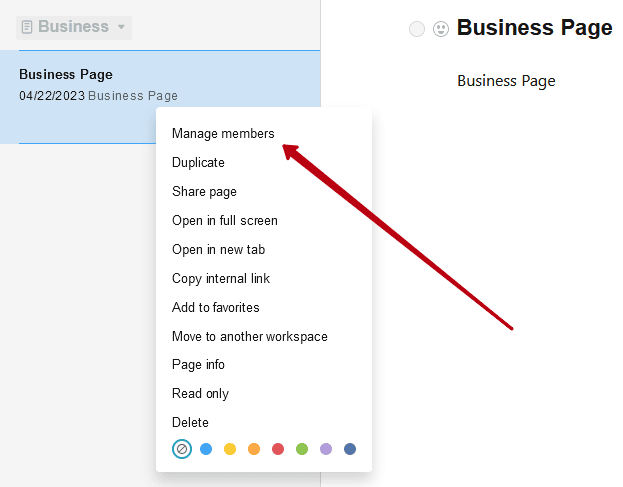Choose Manage members from the context menu
The width and height of the screenshot is (623, 487).
coord(223,133)
